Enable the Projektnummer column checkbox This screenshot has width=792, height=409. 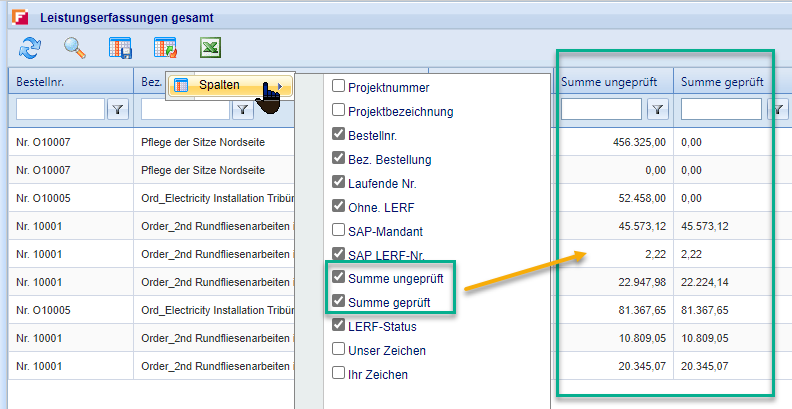coord(338,87)
